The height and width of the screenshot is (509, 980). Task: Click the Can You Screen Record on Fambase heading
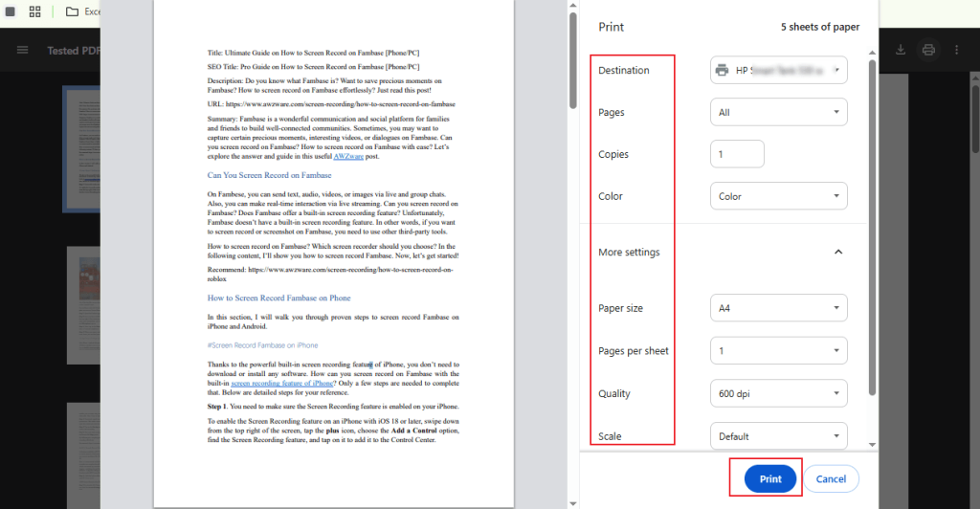[269, 175]
